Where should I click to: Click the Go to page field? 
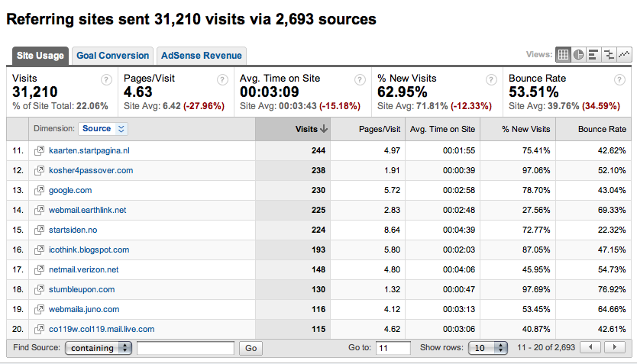tap(393, 348)
